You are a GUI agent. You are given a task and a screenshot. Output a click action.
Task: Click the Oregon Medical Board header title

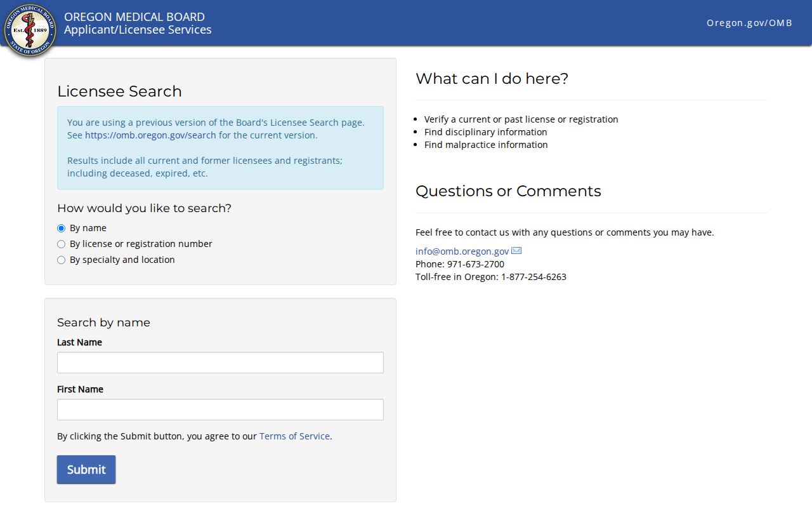click(x=134, y=17)
